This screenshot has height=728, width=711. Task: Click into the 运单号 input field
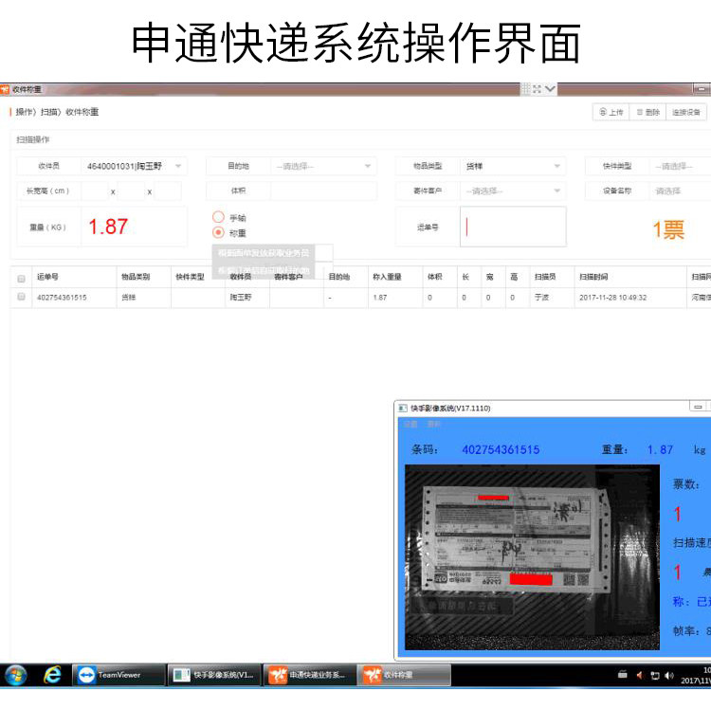pyautogui.click(x=513, y=227)
